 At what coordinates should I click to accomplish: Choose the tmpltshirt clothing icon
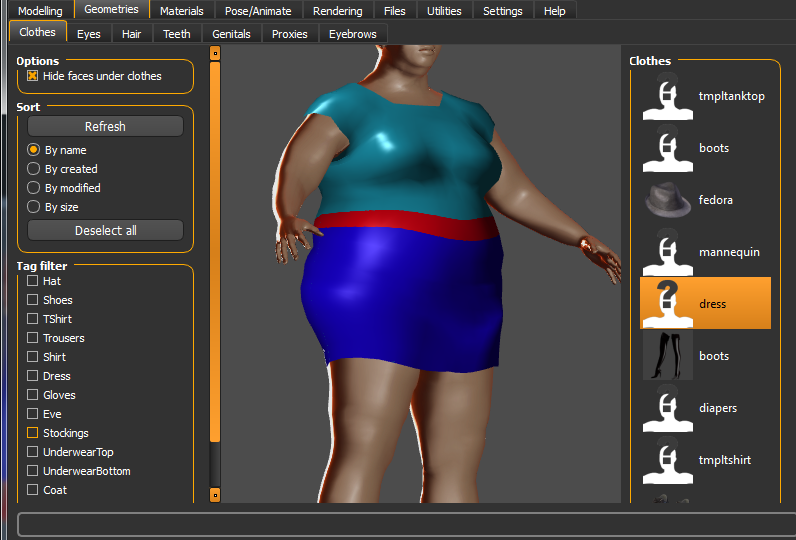click(668, 460)
